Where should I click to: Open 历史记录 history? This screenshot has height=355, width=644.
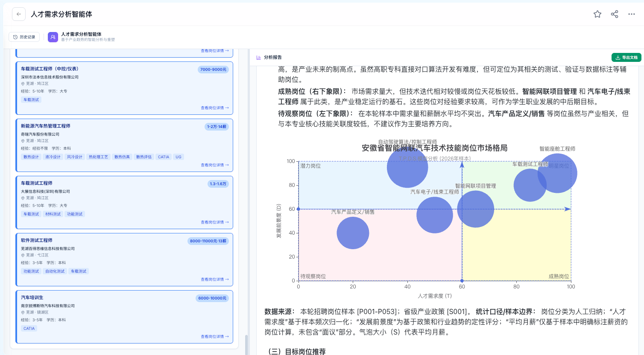pos(24,37)
